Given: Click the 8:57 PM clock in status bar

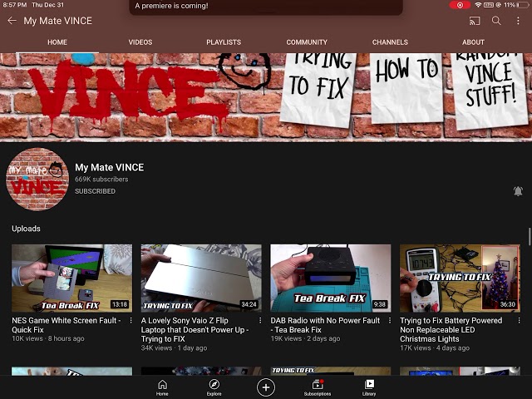Looking at the screenshot, I should (x=15, y=5).
